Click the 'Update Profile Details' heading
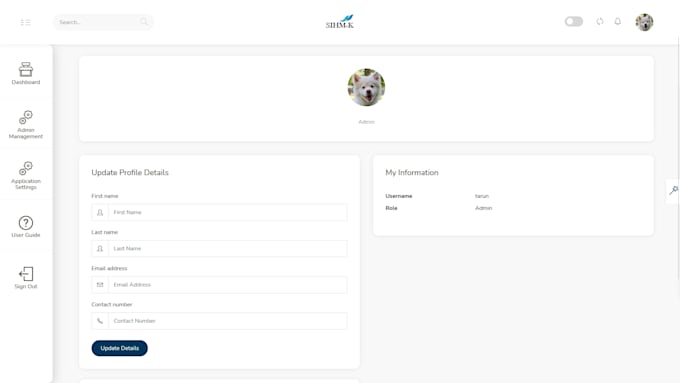The height and width of the screenshot is (383, 680). [130, 173]
